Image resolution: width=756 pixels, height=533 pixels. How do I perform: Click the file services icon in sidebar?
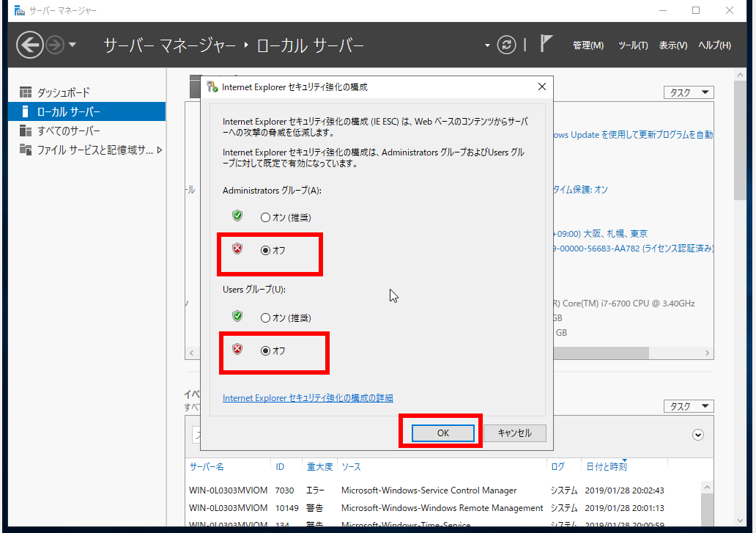(x=26, y=150)
